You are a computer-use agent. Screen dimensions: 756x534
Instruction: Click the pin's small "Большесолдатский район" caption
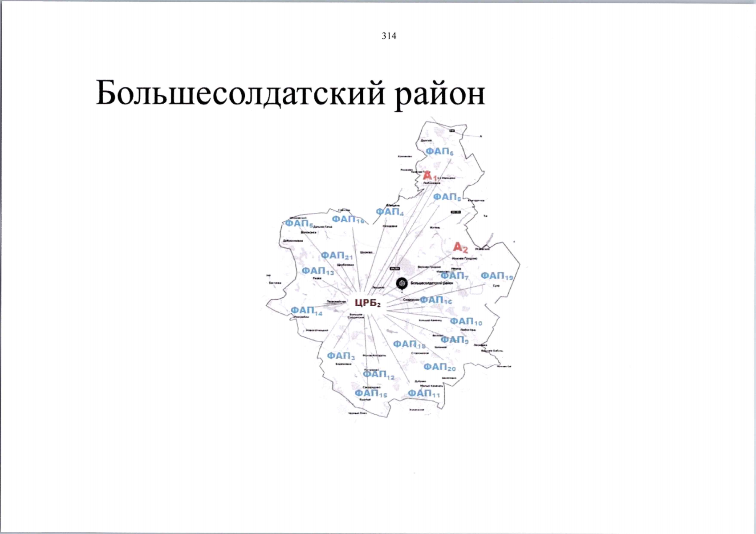point(431,283)
